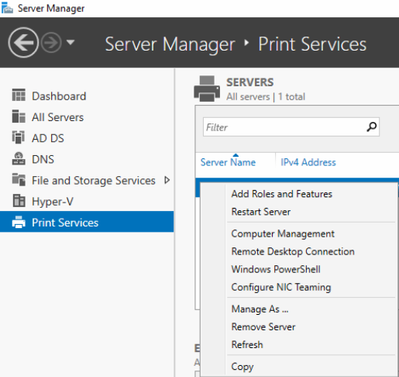Click Print Services in the breadcrumb header
The image size is (399, 377).
point(312,44)
